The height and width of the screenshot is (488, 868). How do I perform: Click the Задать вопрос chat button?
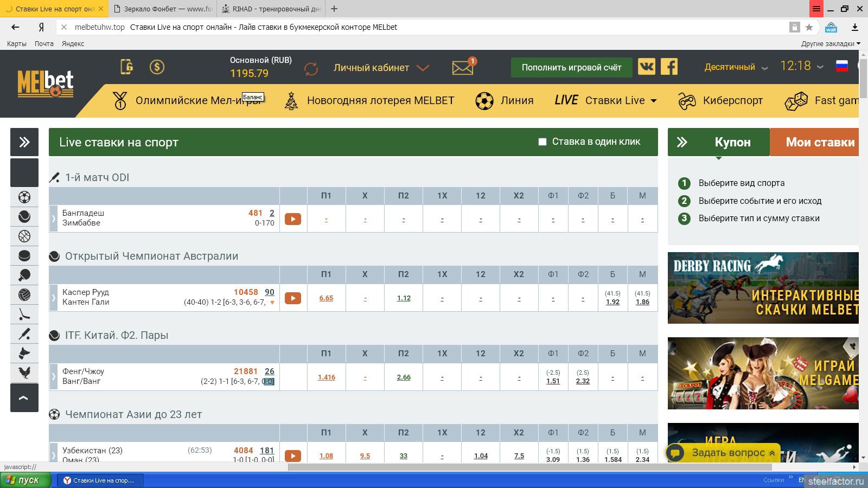click(722, 453)
